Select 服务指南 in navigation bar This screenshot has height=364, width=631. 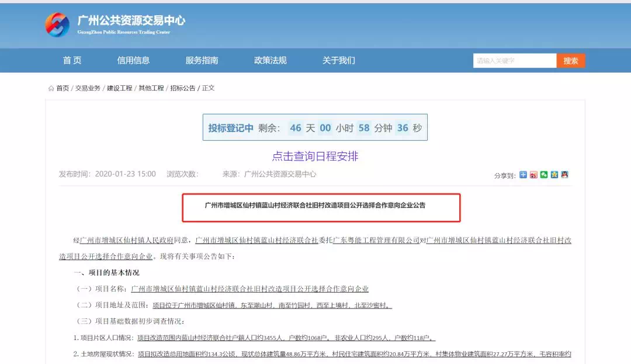[x=202, y=60]
